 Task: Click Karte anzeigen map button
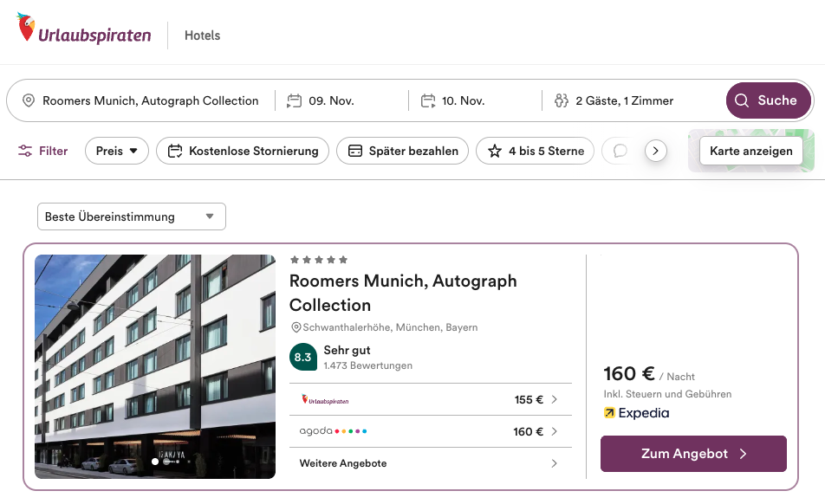pyautogui.click(x=750, y=151)
